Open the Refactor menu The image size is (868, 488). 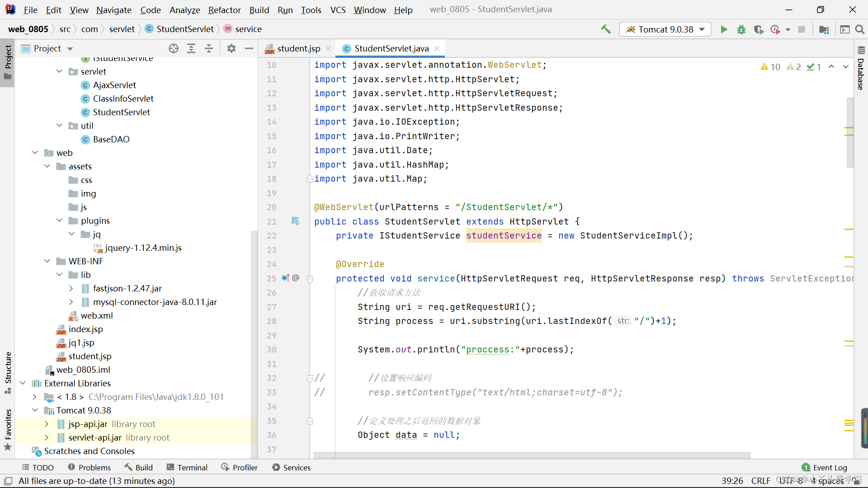[x=224, y=9]
